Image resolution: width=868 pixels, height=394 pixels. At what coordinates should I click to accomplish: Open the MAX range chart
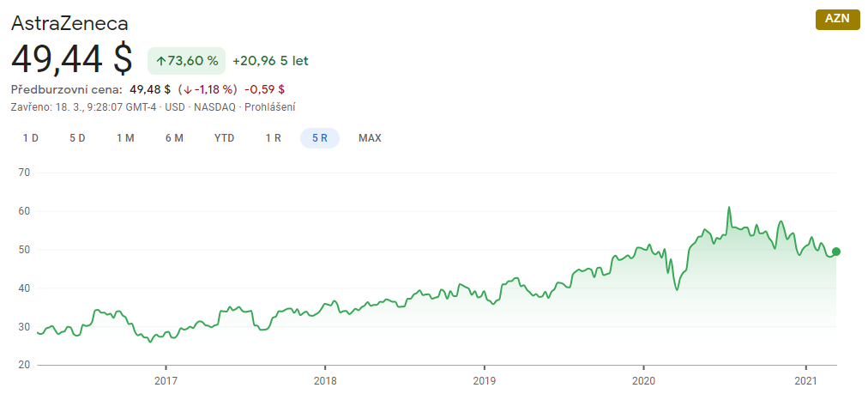point(370,138)
